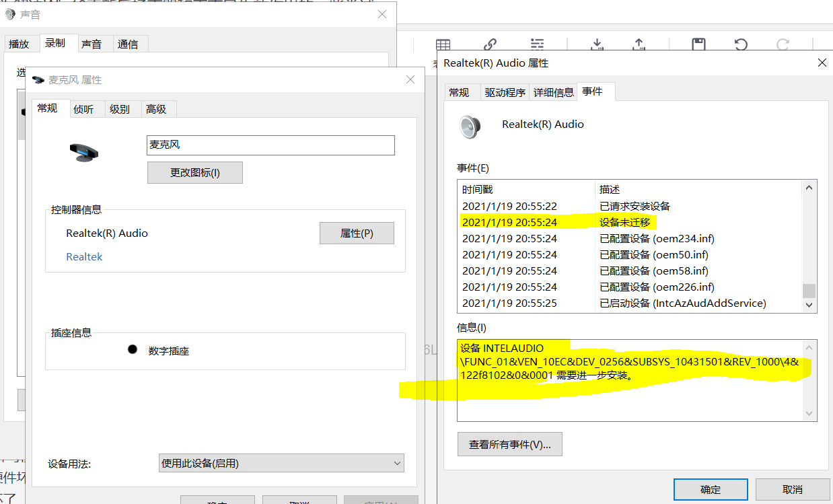Click the 查看所有事件(V) button
This screenshot has height=504, width=833.
click(509, 444)
